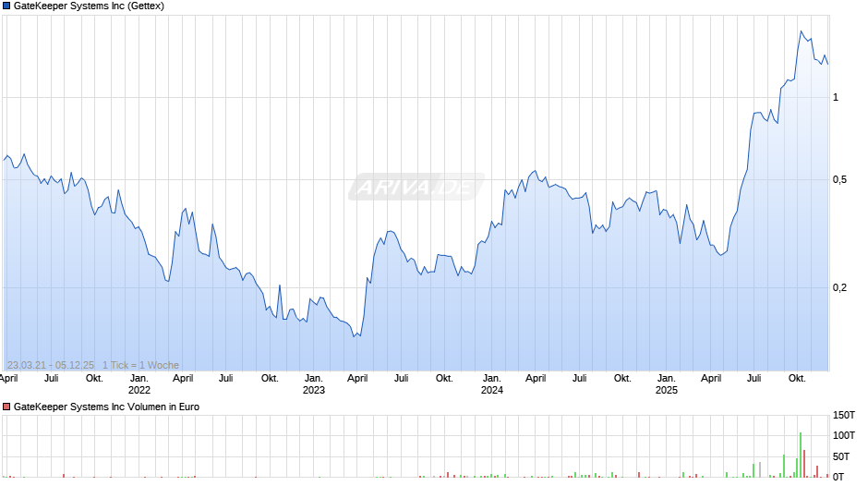Click the tallest green volume bar in October 2025
Screen dimensions: 868x486
[x=801, y=455]
